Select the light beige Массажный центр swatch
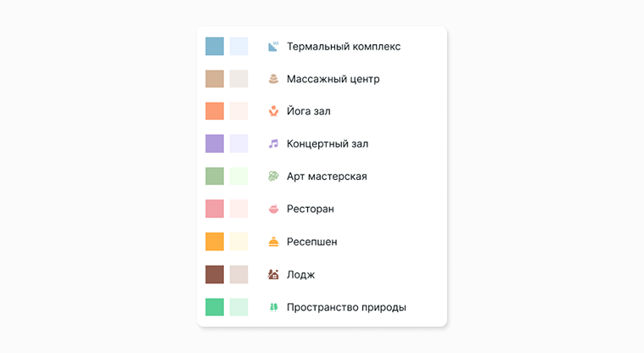 click(x=238, y=79)
